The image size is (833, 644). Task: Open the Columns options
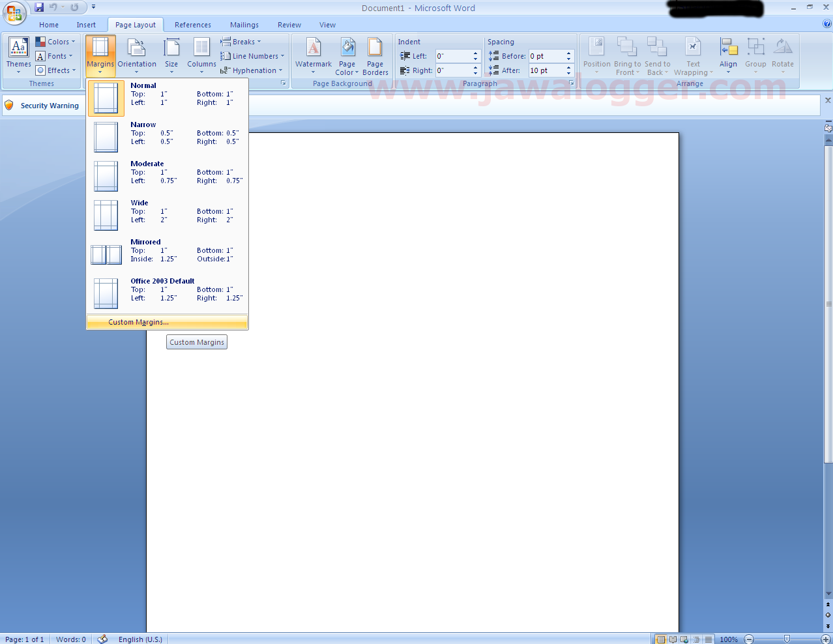pos(201,56)
